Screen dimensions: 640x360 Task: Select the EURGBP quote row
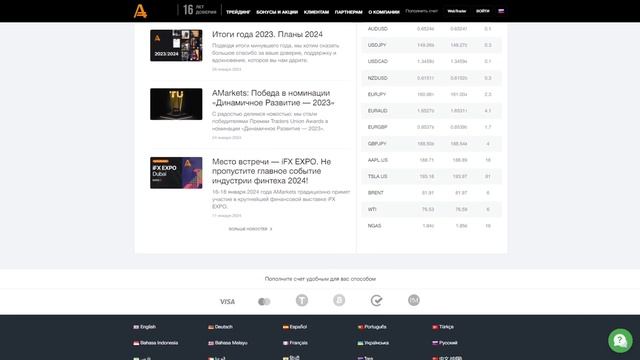431,127
